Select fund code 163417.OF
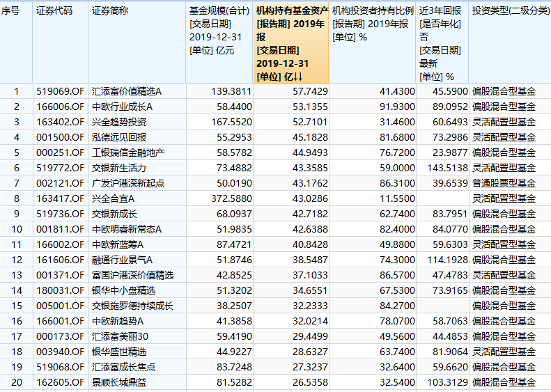551x392 pixels. tap(60, 199)
